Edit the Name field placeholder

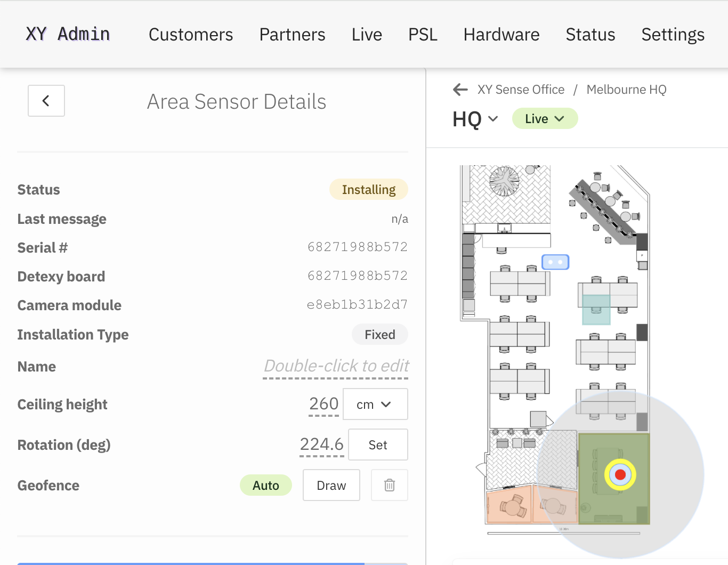tap(336, 367)
